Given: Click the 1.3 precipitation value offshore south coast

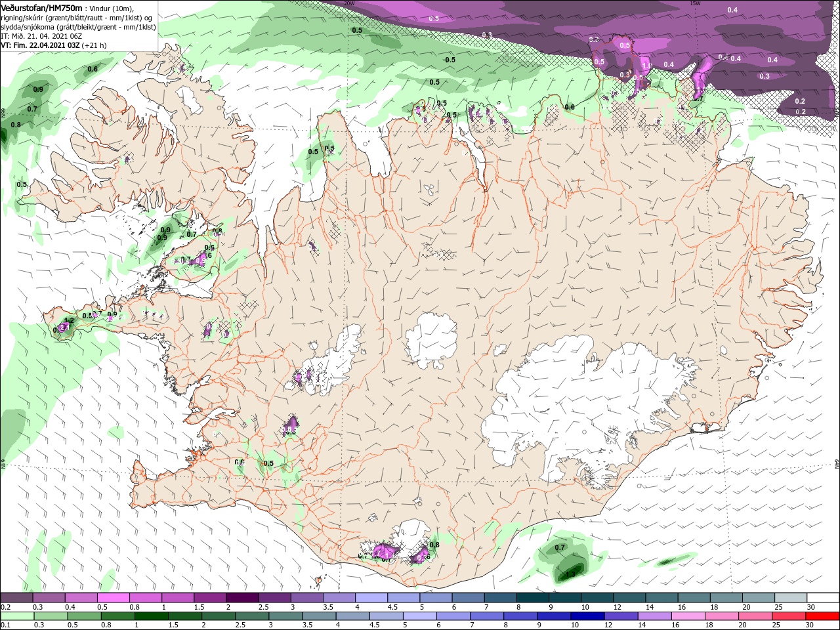Looking at the screenshot, I should click(570, 574).
